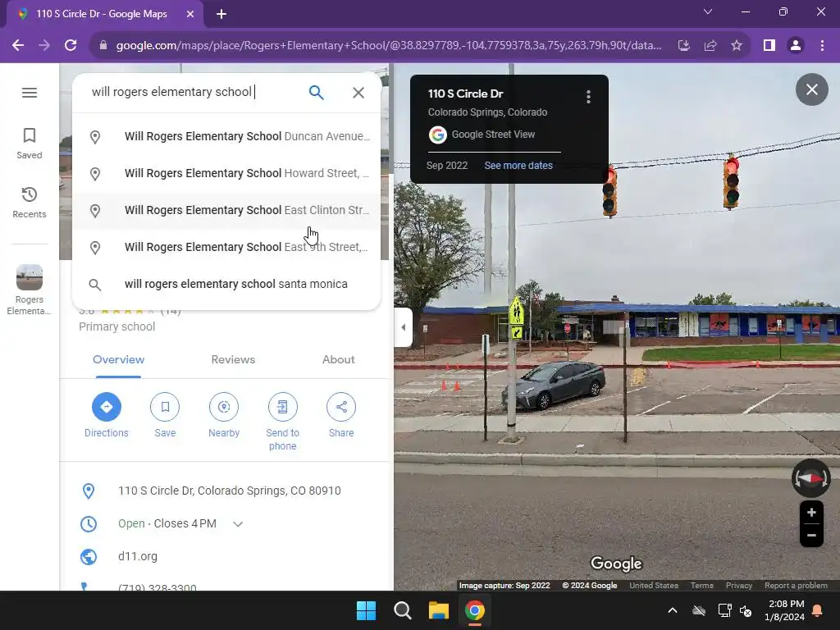This screenshot has width=840, height=630.
Task: Send this place to phone
Action: point(283,422)
